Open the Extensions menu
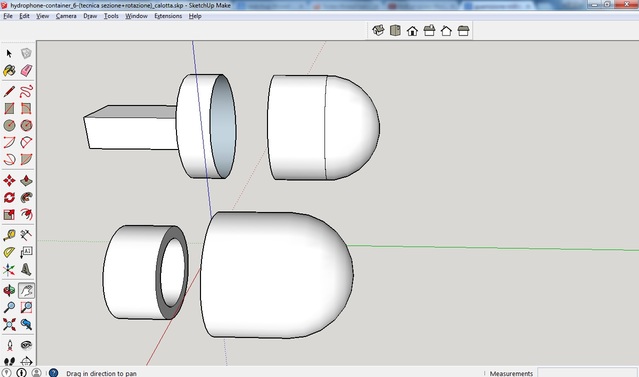The image size is (639, 377). tap(168, 16)
